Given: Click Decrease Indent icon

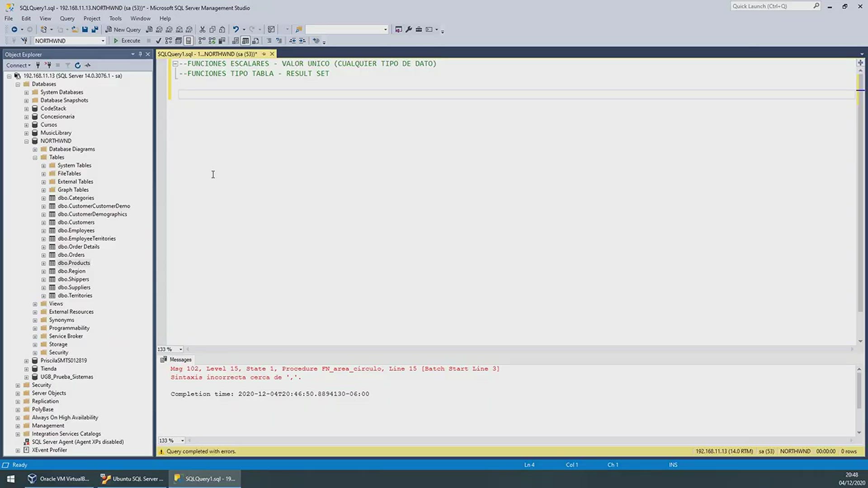Looking at the screenshot, I should (x=292, y=41).
